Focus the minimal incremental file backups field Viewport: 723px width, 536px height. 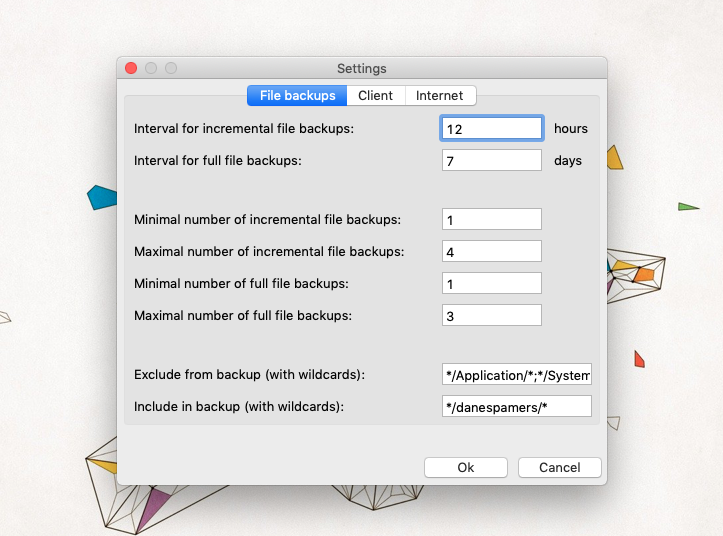(x=492, y=220)
